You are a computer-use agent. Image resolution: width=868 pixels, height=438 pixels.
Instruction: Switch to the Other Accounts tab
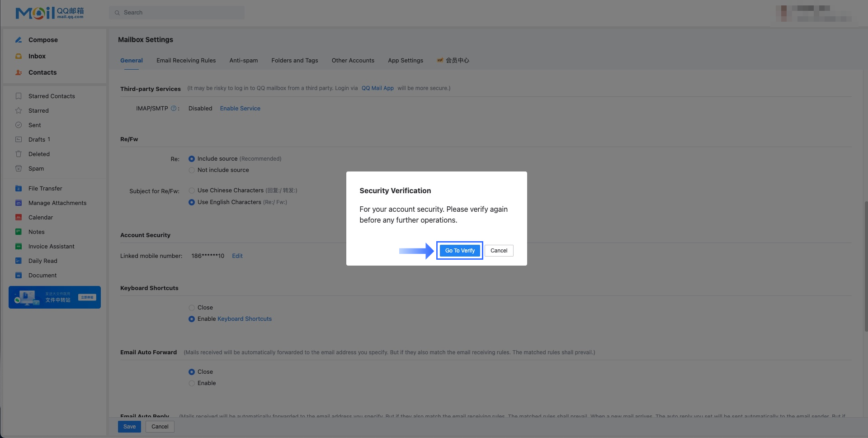click(353, 60)
